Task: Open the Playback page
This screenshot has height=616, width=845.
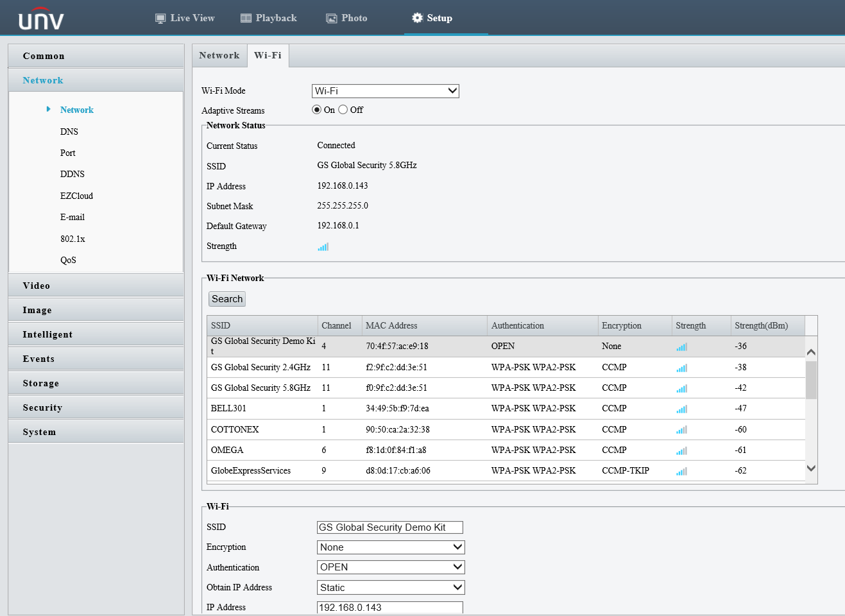Action: click(x=269, y=18)
